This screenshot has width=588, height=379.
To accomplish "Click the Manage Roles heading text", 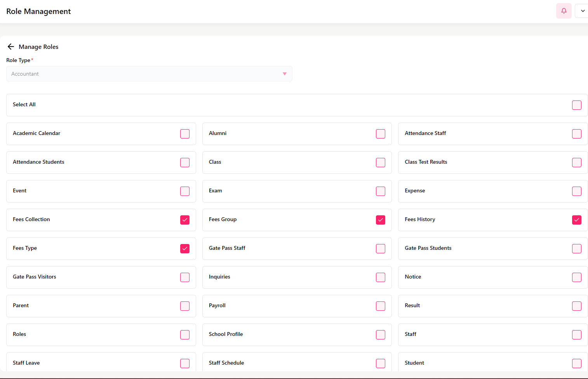I will [38, 47].
